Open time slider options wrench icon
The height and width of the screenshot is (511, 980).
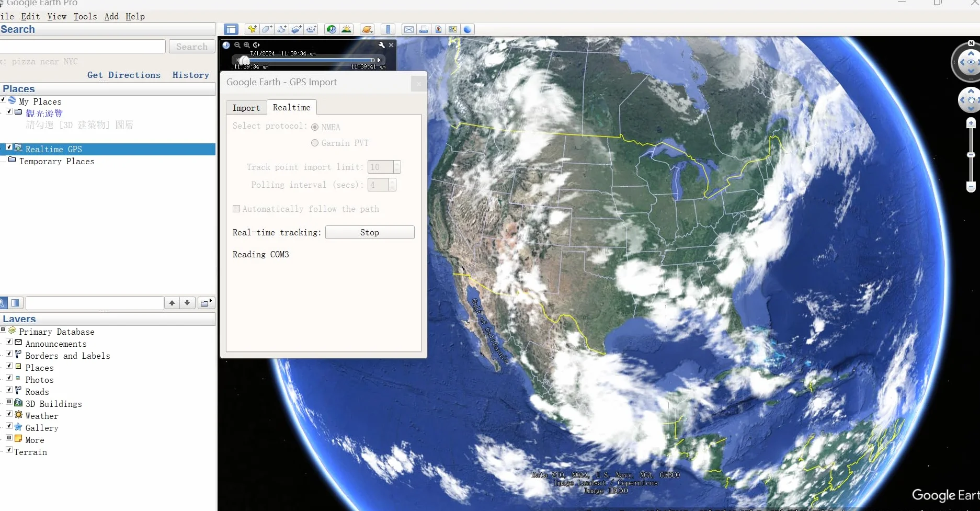[x=382, y=45]
